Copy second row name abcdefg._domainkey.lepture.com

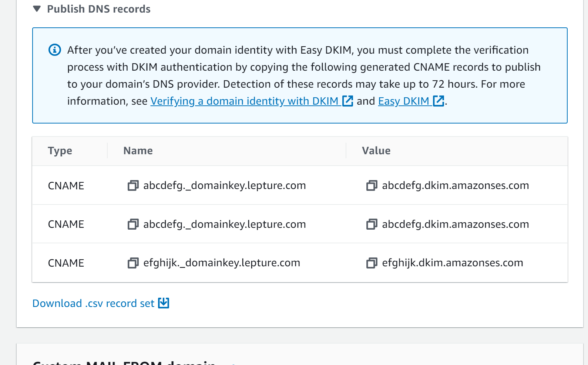(x=133, y=224)
